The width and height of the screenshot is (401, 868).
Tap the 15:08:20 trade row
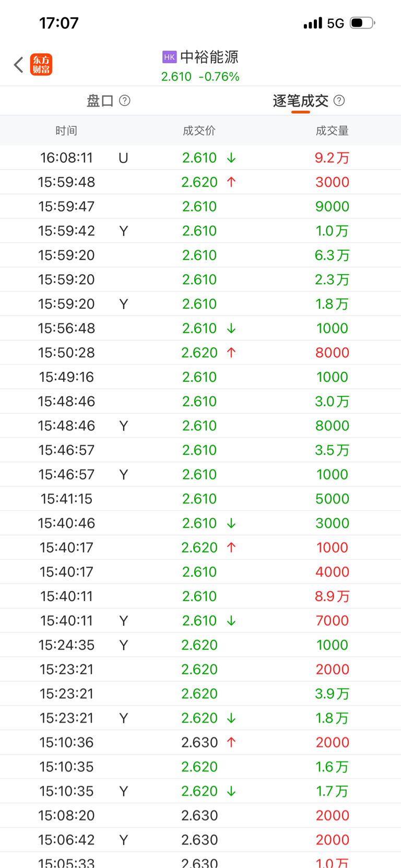200,815
